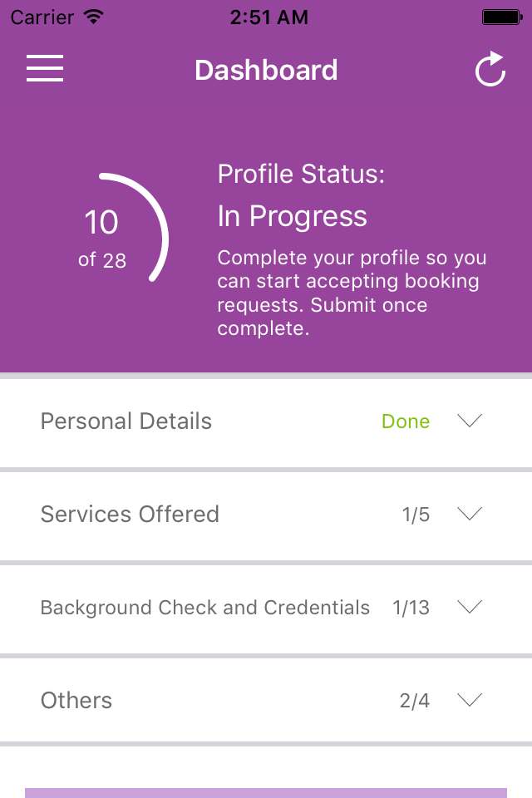Tap the 2/4 others count
Viewport: 532px width, 798px height.
point(415,701)
